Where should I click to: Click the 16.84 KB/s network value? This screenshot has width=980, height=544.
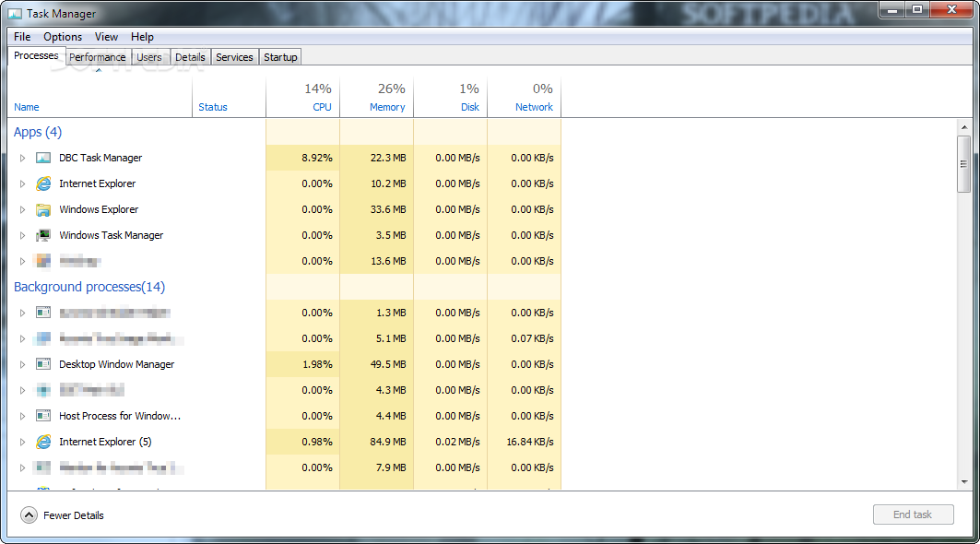point(530,442)
